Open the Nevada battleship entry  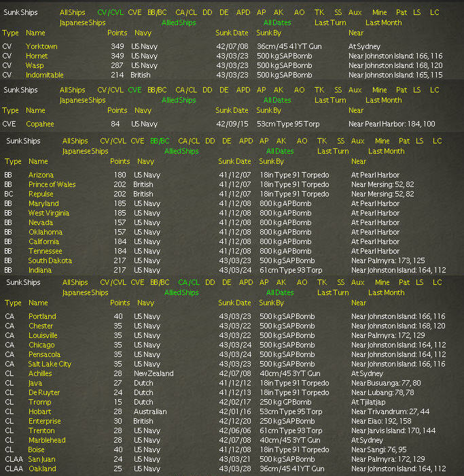tap(41, 222)
